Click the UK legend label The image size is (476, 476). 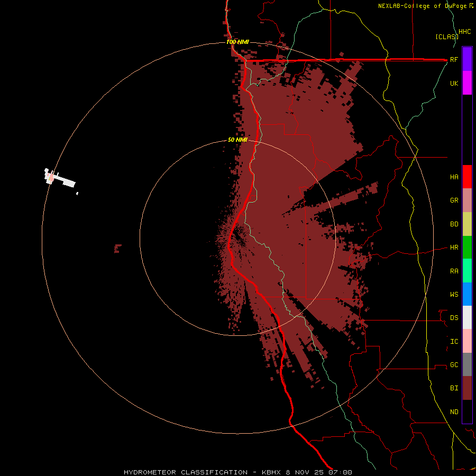[x=454, y=83]
